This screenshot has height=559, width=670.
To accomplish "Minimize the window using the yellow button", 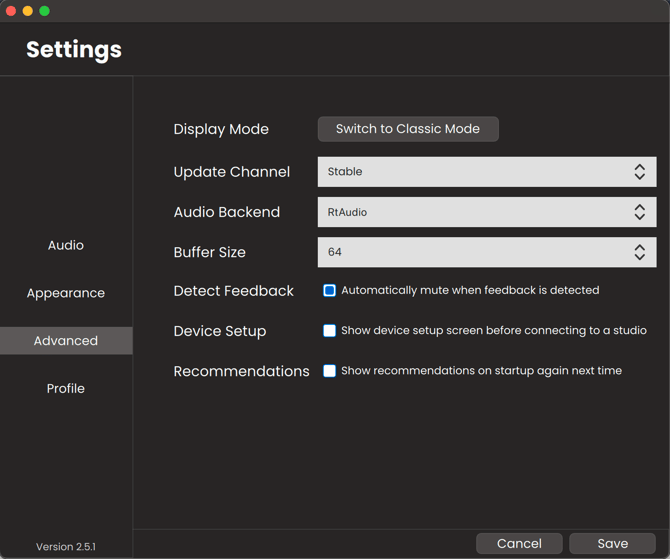I will click(28, 11).
